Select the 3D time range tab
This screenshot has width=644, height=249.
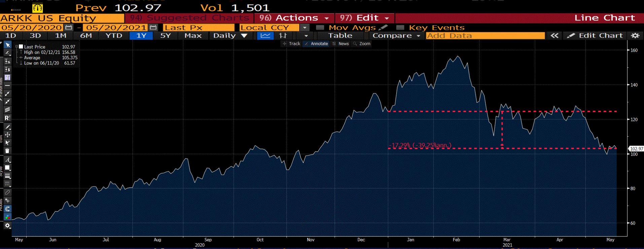tap(35, 36)
